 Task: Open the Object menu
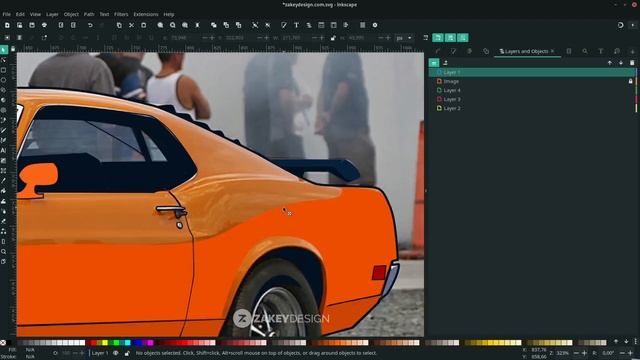click(x=71, y=14)
